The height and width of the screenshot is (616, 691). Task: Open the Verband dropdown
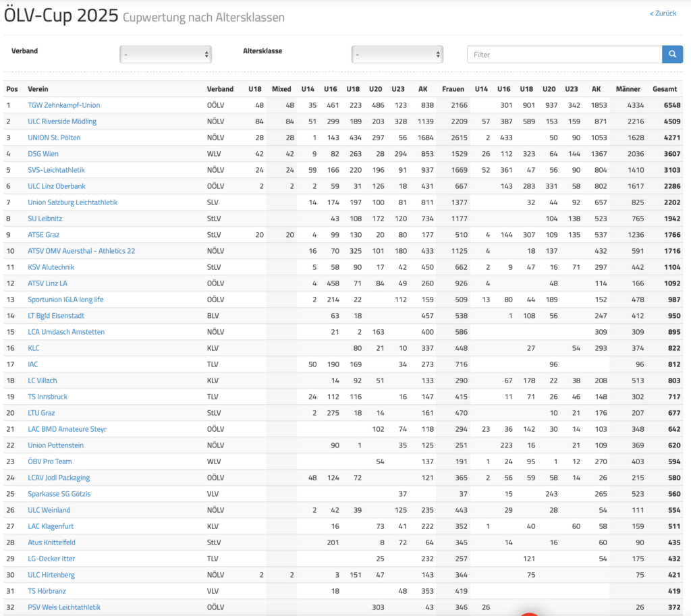pos(165,54)
